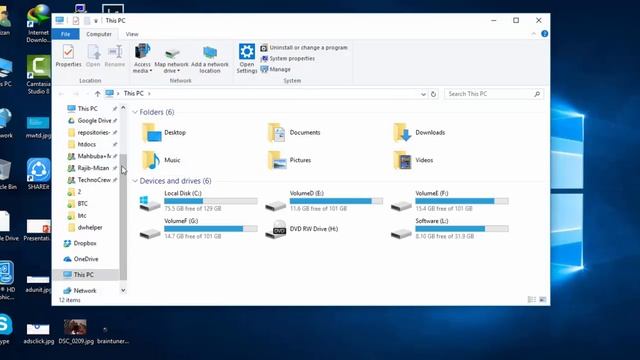Open Settings gear in ribbon

tap(247, 58)
